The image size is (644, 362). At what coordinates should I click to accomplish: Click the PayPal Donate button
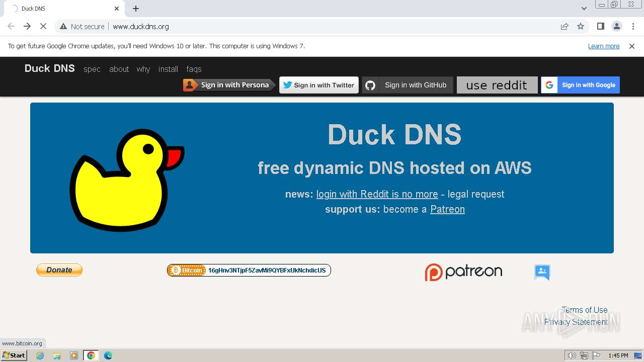pyautogui.click(x=59, y=270)
